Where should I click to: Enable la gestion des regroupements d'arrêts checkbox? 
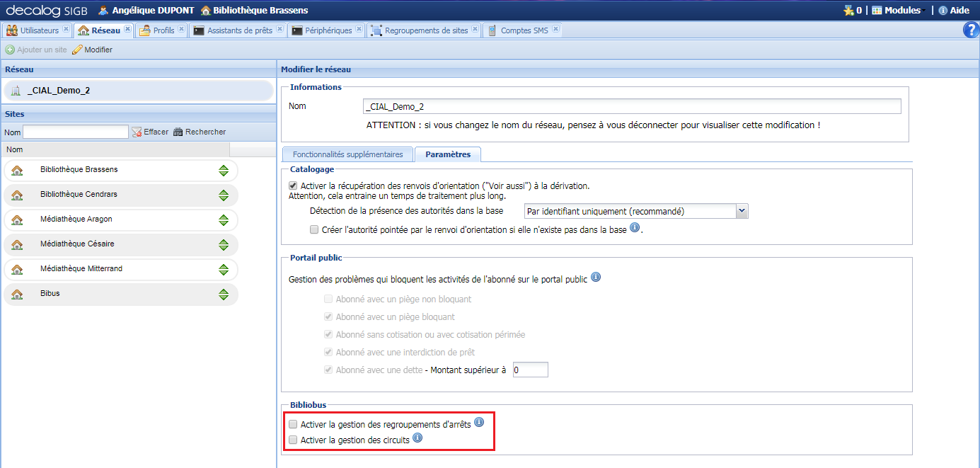293,425
